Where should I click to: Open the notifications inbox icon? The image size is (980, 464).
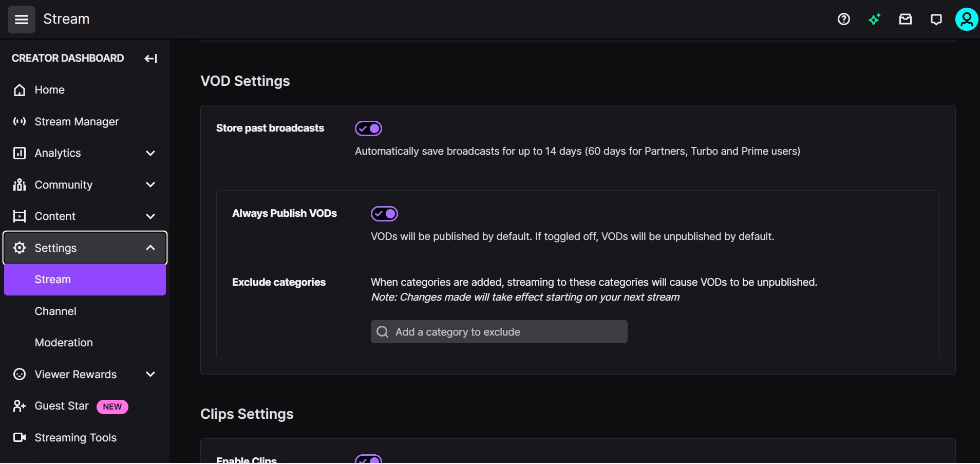click(x=905, y=19)
